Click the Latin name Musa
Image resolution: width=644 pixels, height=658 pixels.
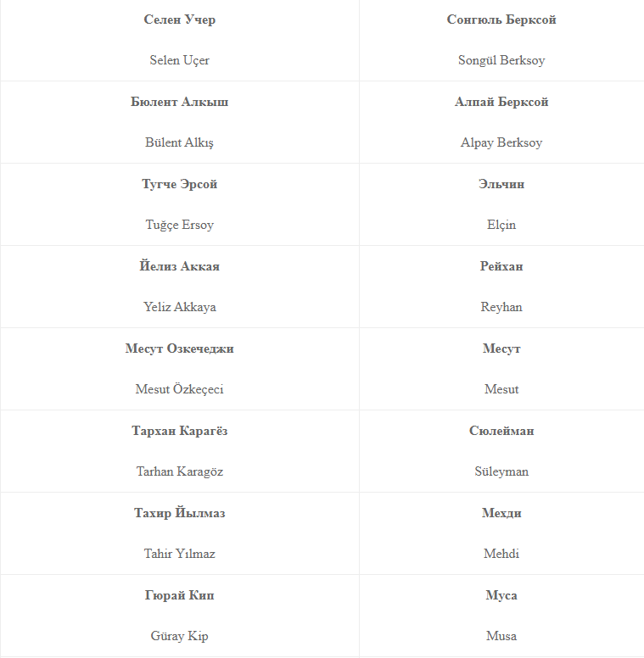(x=501, y=636)
